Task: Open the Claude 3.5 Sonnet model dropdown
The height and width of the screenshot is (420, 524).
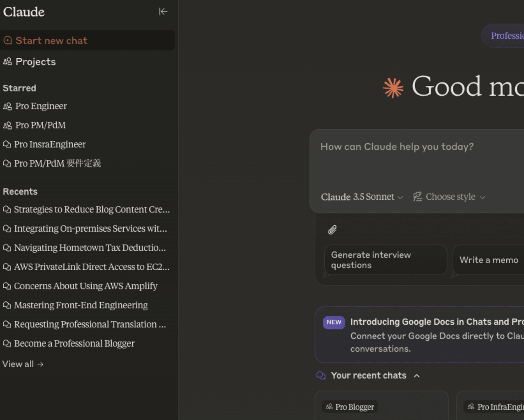Action: click(x=362, y=197)
